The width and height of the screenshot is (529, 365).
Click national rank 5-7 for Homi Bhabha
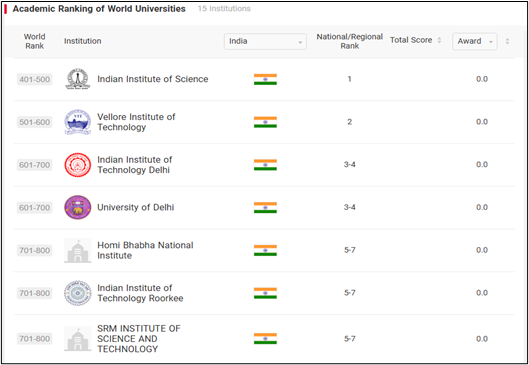click(x=350, y=250)
